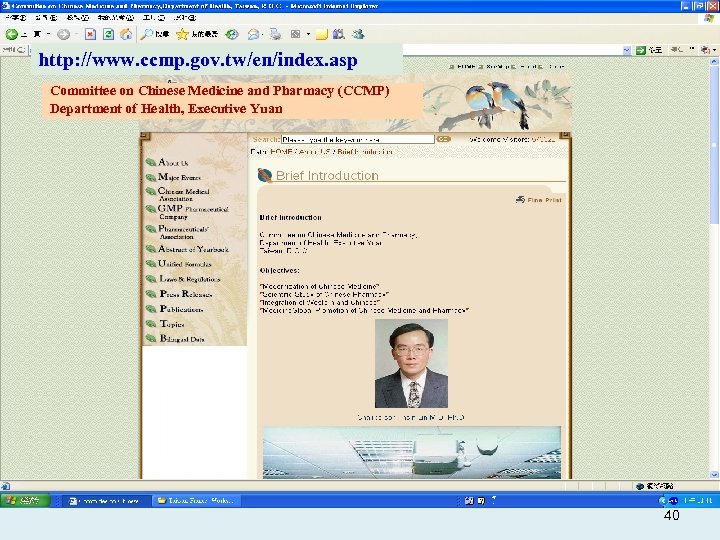The height and width of the screenshot is (540, 720).
Task: Open the Press Releases sidebar link
Action: 186,294
